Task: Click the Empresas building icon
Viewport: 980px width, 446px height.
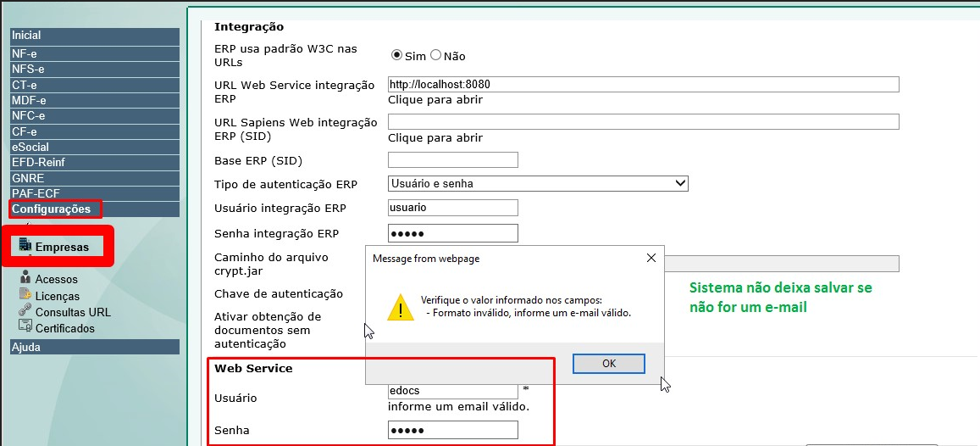Action: pos(25,246)
